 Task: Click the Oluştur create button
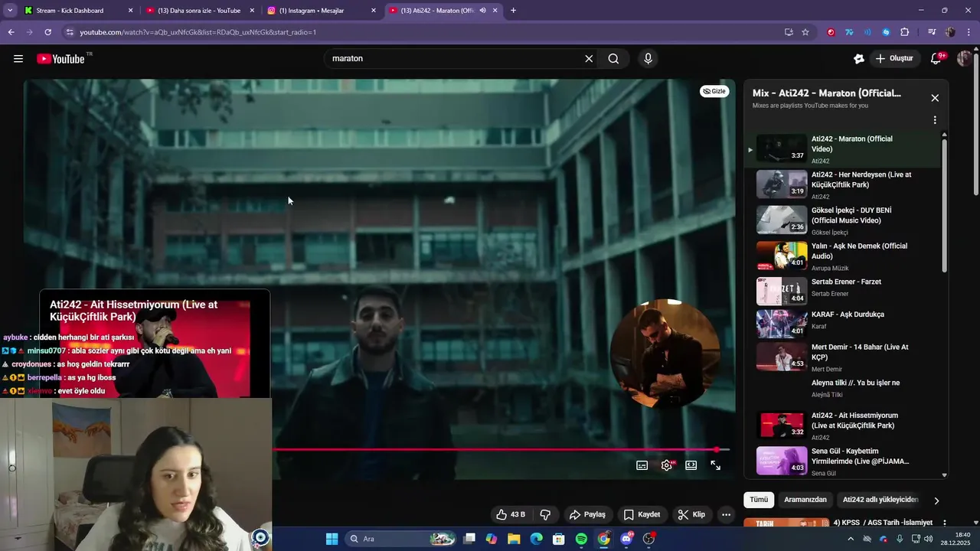(x=895, y=59)
